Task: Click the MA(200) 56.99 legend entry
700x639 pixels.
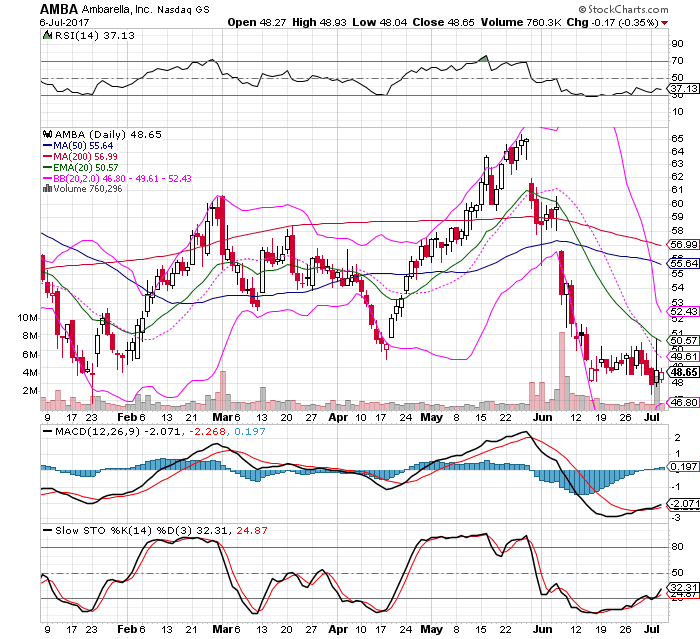Action: (80, 157)
